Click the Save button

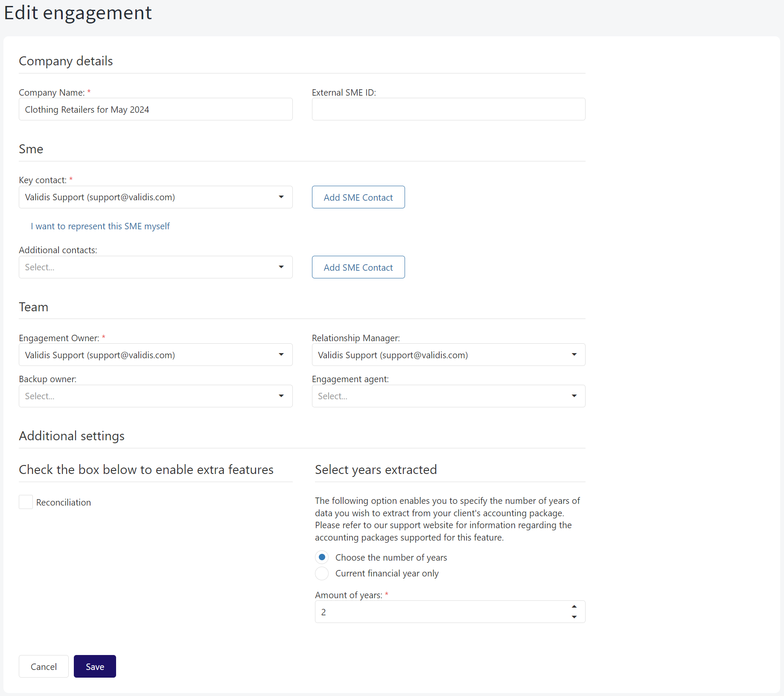95,667
